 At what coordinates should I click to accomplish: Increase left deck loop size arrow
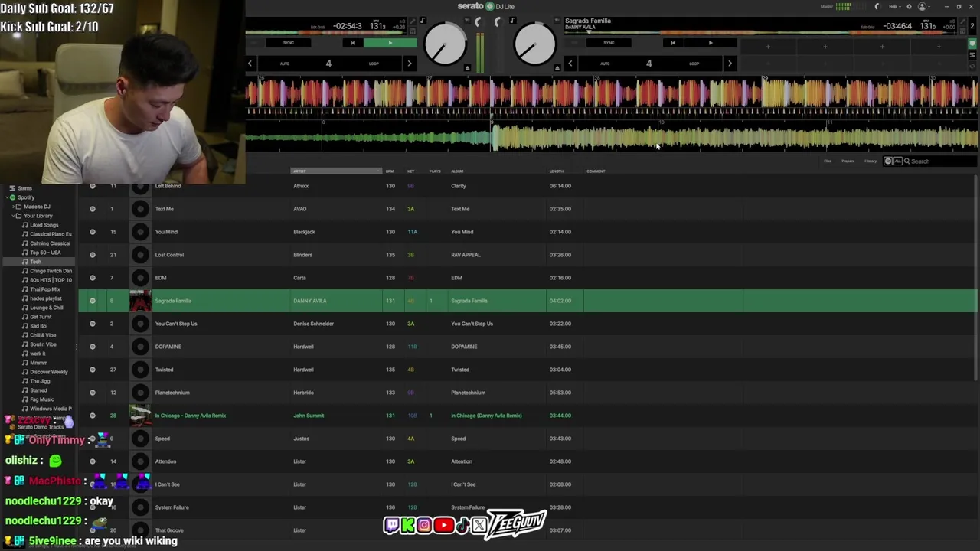pos(409,64)
